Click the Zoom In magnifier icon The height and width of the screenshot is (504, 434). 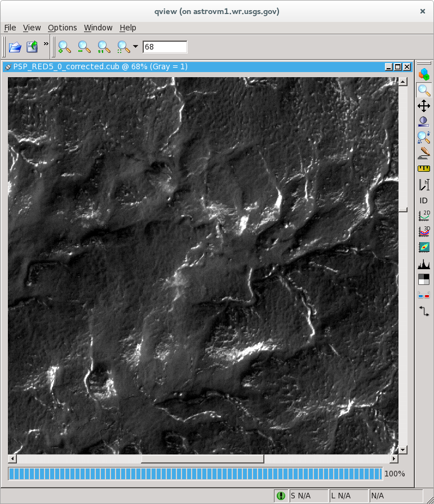65,47
